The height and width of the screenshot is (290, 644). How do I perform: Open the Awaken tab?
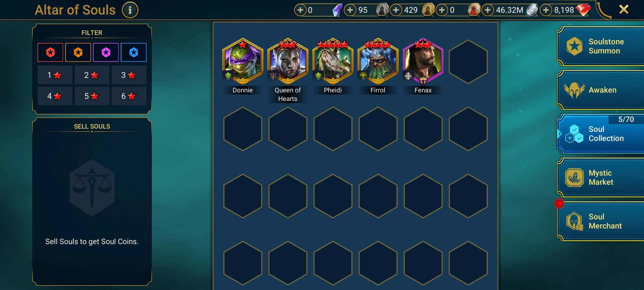click(x=601, y=90)
